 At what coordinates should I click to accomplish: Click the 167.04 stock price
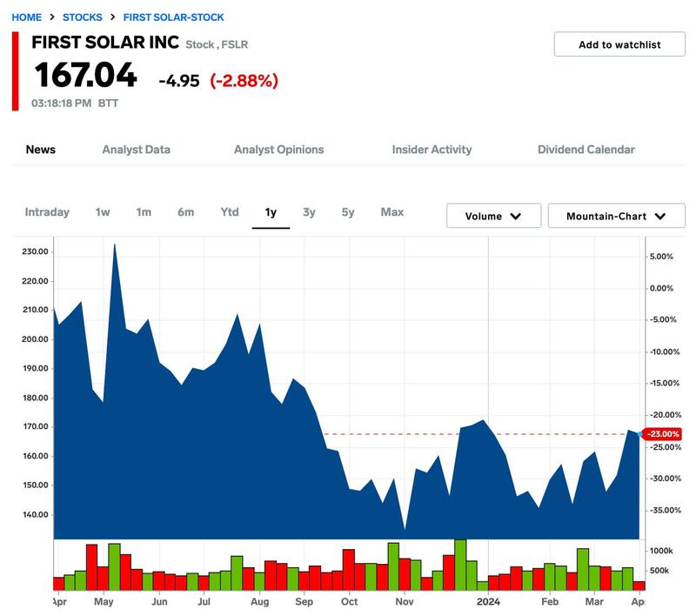[x=85, y=75]
